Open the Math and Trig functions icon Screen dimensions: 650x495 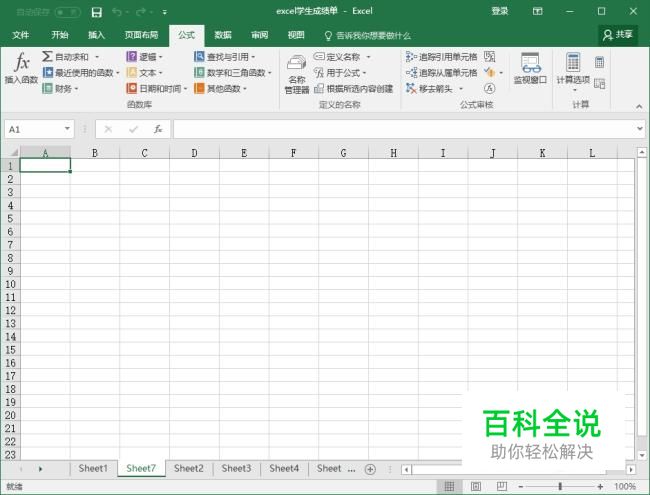199,73
